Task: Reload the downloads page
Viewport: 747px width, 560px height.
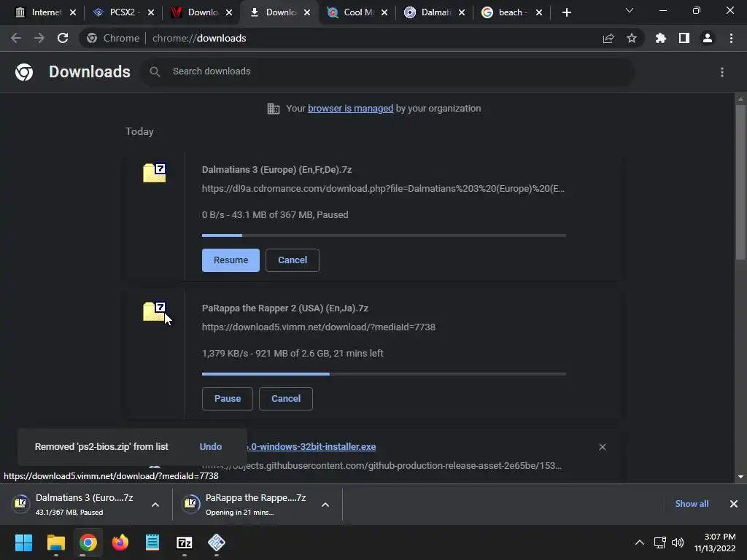Action: pyautogui.click(x=63, y=38)
